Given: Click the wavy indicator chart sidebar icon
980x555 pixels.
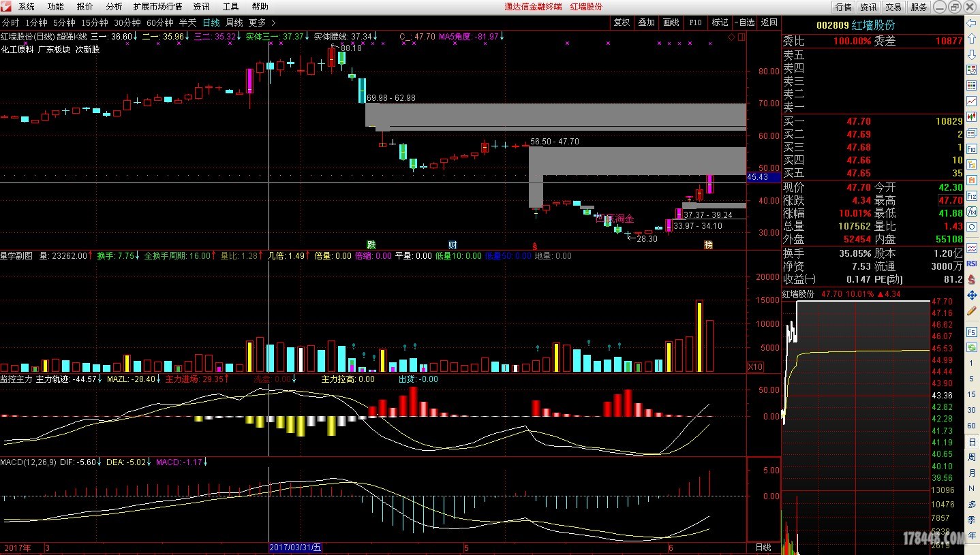Looking at the screenshot, I should point(971,248).
